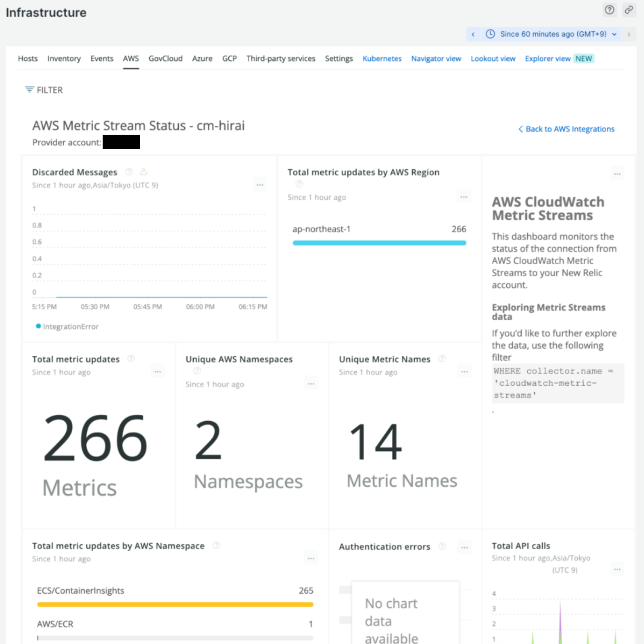Open the help icon in the top right corner
Screen dimensions: 644x644
click(609, 10)
